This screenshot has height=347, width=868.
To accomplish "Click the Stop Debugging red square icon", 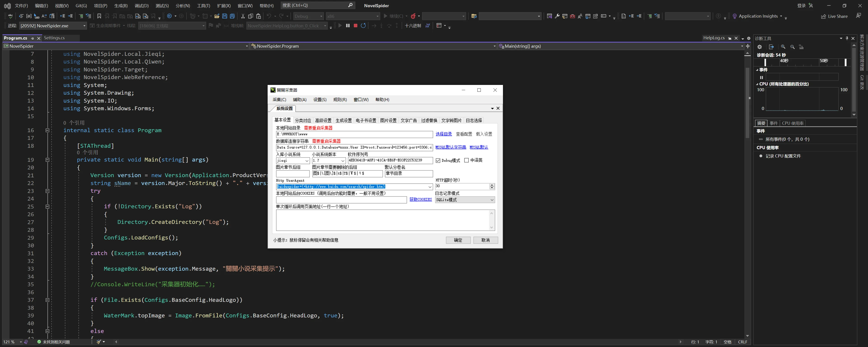I will (356, 26).
